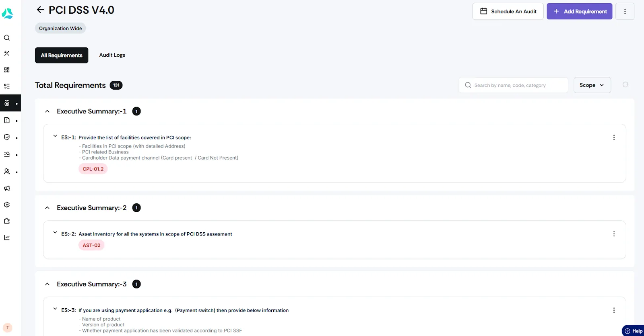Click the "PCI related Business" line
644x336 pixels.
click(x=104, y=152)
